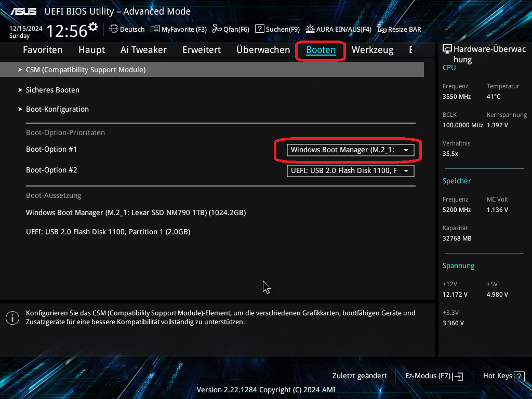Viewport: 532px width, 399px height.
Task: Click the Boot-Option #2 label
Action: tap(51, 170)
